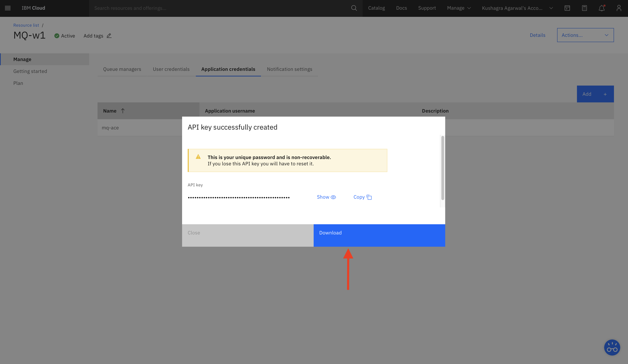Sort table by Name column arrow
The height and width of the screenshot is (364, 628).
click(x=123, y=111)
